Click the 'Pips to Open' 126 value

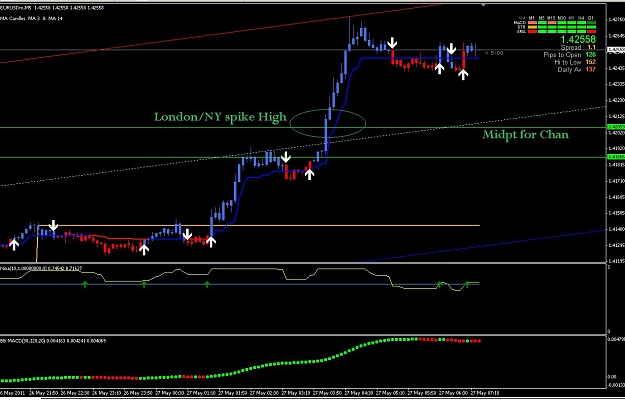pyautogui.click(x=591, y=55)
